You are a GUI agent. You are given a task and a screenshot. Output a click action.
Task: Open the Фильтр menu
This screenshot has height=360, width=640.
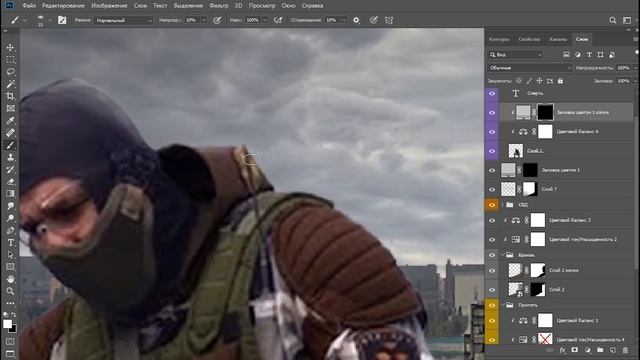[219, 6]
